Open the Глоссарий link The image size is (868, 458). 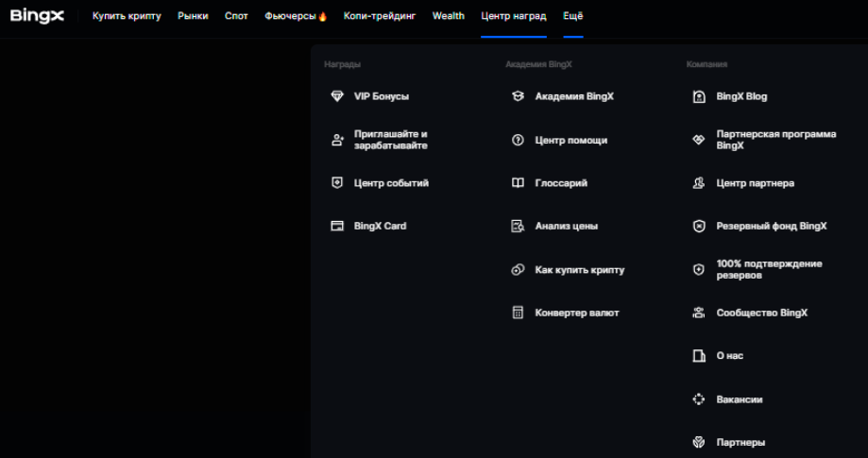pyautogui.click(x=561, y=183)
